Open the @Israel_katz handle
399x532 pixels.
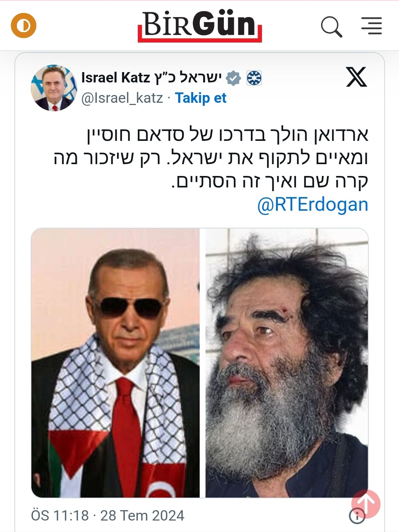pos(122,98)
